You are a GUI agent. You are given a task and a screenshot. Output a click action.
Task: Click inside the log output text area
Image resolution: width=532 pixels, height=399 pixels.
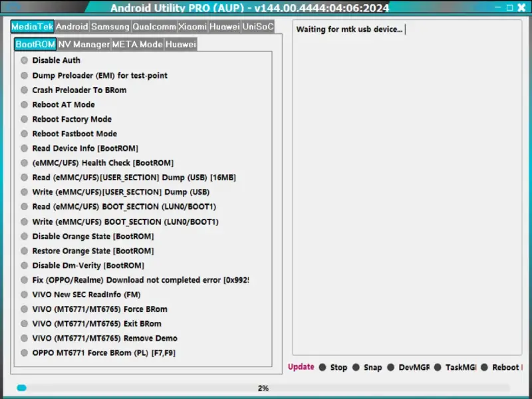[x=407, y=188]
